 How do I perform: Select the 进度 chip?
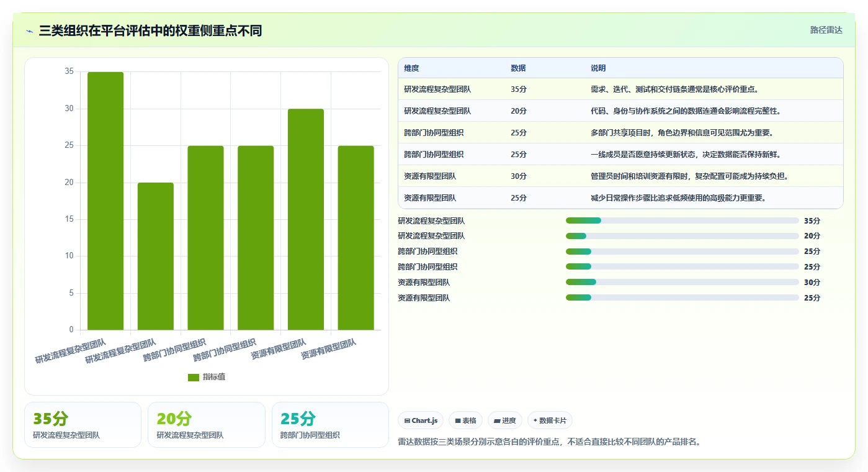[x=504, y=420]
